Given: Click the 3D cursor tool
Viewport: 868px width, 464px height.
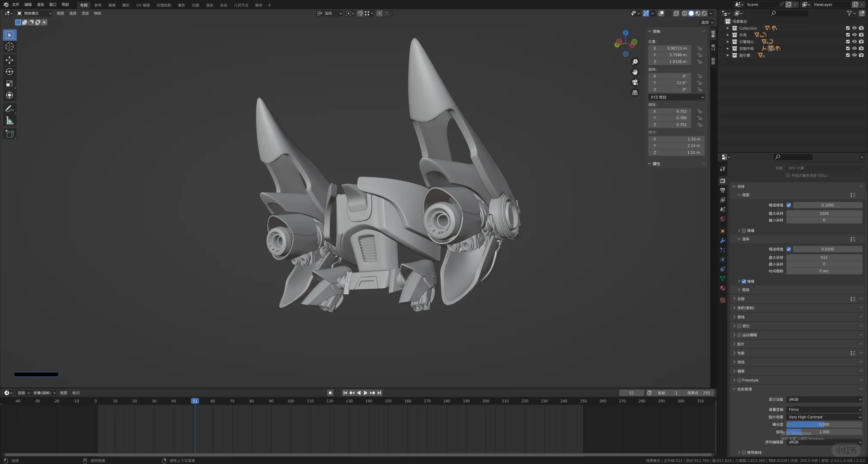Looking at the screenshot, I should point(9,47).
